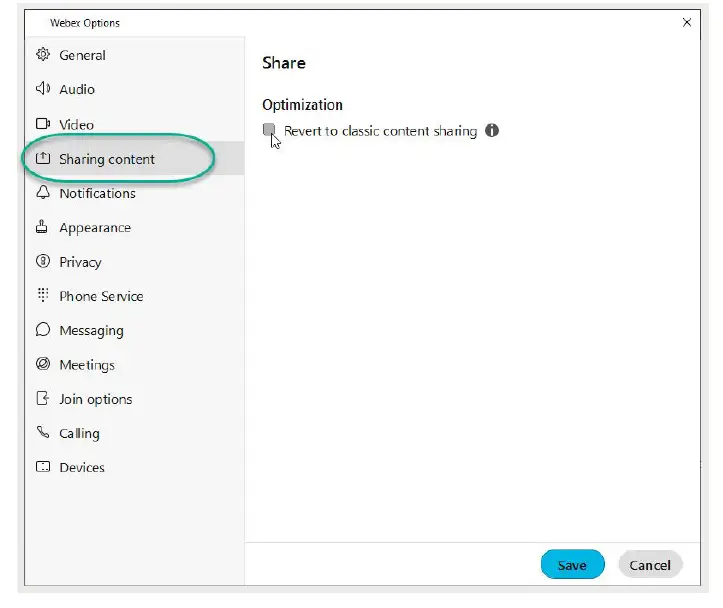Image resolution: width=723 pixels, height=608 pixels.
Task: Switch to the Messaging tab
Action: [x=134, y=330]
